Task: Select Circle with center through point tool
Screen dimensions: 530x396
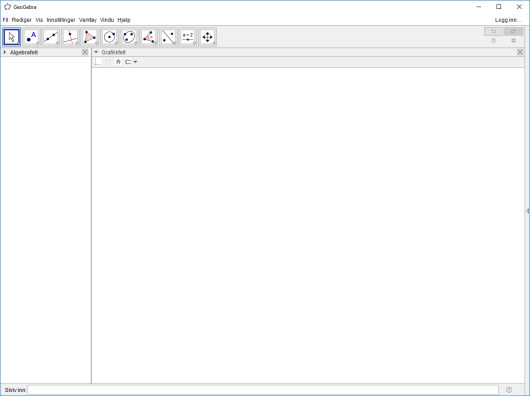Action: (110, 37)
